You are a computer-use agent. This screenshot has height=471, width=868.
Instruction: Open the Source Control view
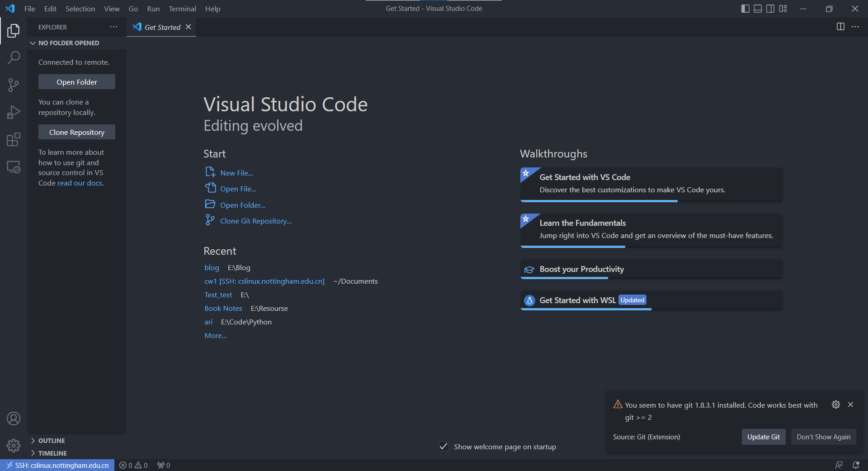pos(14,85)
